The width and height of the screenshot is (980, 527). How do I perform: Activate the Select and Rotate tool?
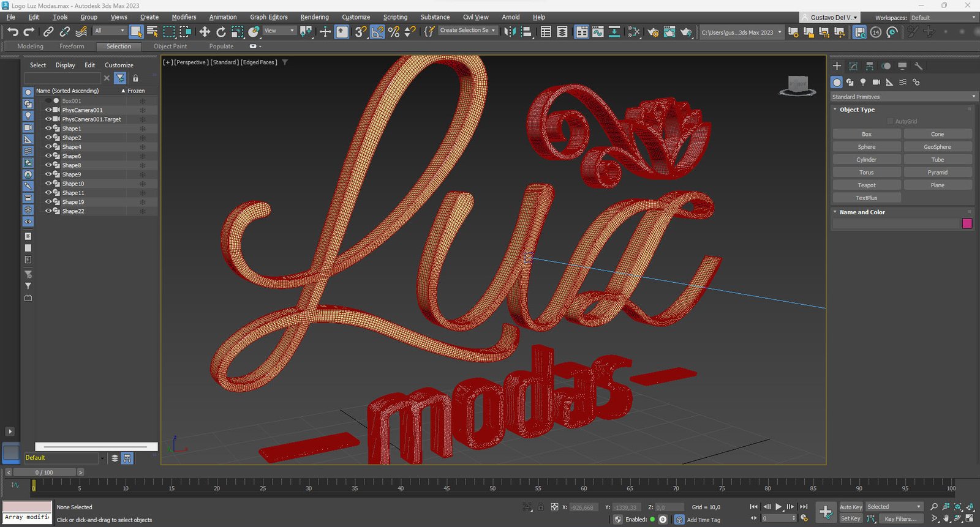click(x=221, y=32)
